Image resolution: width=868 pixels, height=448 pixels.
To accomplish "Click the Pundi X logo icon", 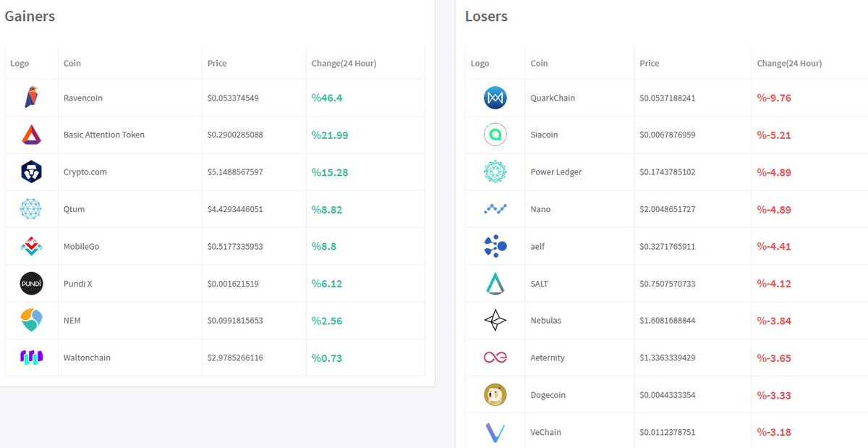I will pos(31,284).
